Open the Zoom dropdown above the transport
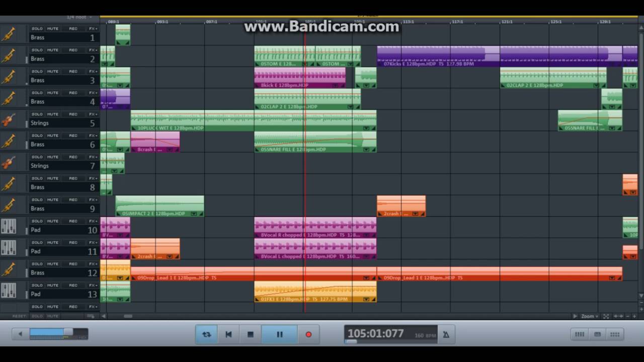This screenshot has height=362, width=644. point(589,316)
